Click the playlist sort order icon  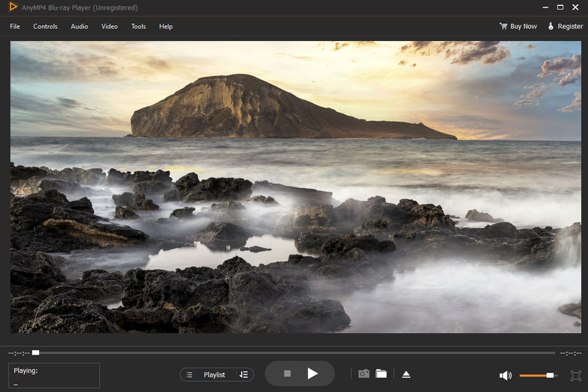tap(243, 375)
